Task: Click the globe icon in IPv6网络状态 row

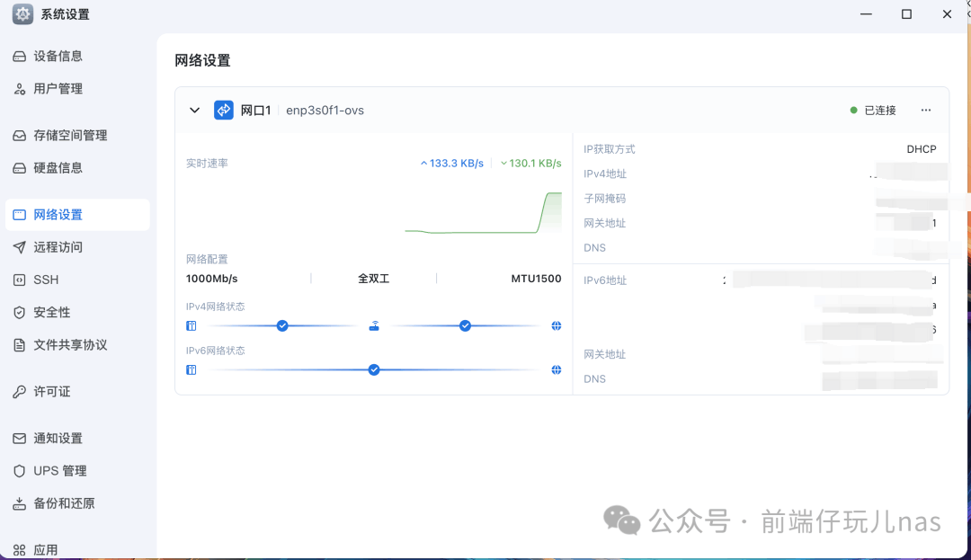Action: (x=557, y=369)
